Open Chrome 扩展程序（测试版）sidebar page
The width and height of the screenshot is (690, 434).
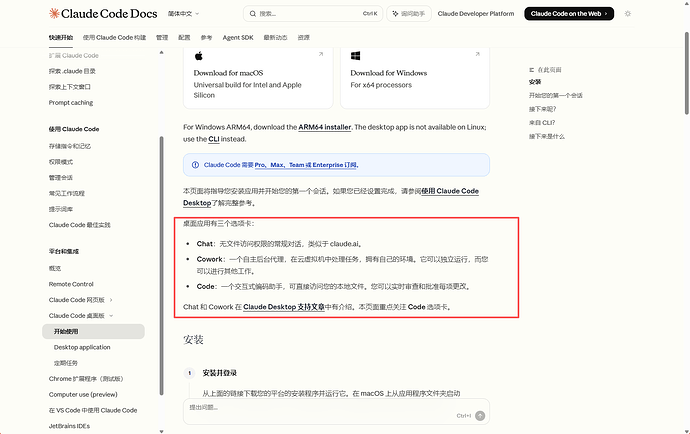[88, 379]
